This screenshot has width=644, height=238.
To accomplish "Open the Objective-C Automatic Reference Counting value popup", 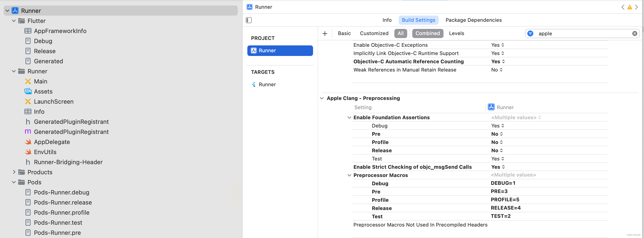I will coord(498,62).
